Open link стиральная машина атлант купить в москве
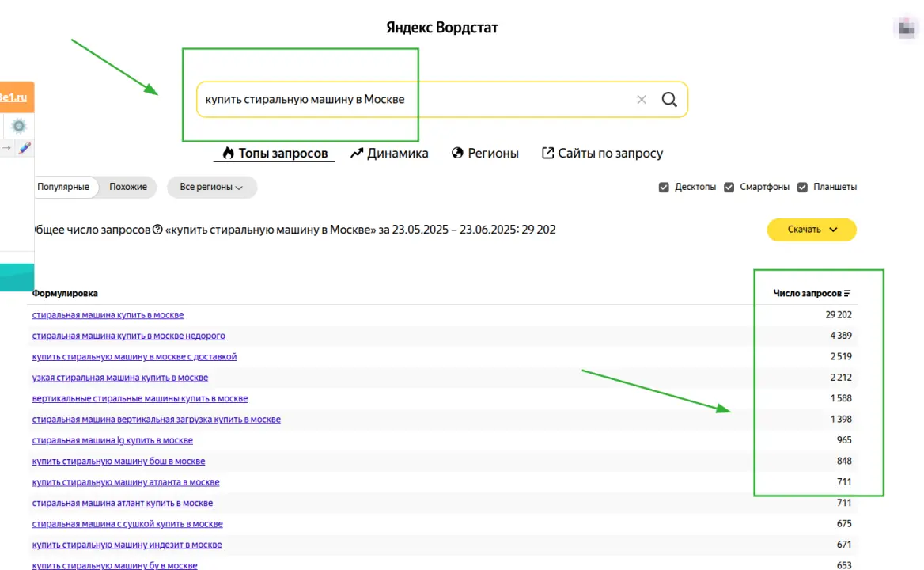The image size is (924, 570). click(123, 503)
